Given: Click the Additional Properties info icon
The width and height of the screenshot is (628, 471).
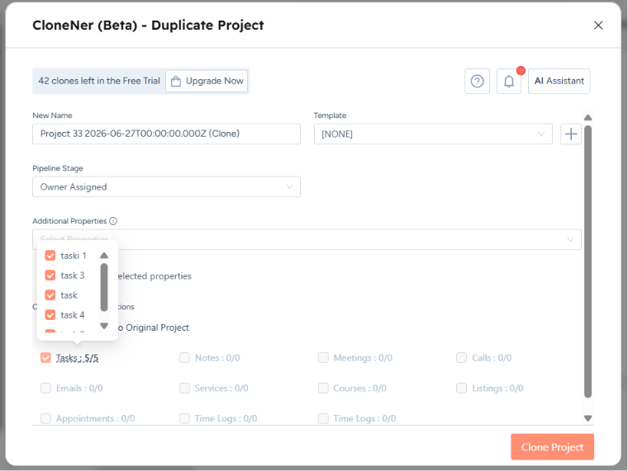Looking at the screenshot, I should [x=113, y=221].
